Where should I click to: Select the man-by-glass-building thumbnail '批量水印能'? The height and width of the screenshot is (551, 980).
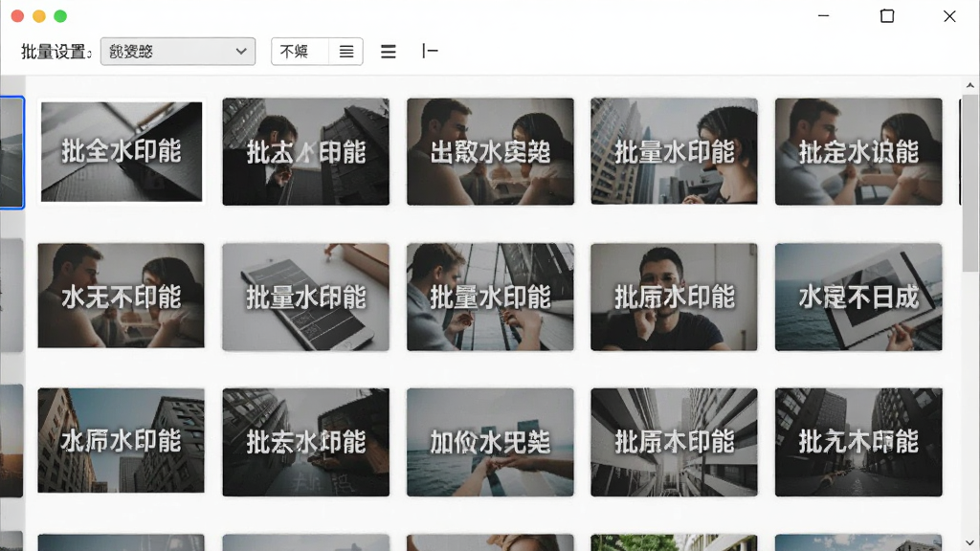coord(490,297)
